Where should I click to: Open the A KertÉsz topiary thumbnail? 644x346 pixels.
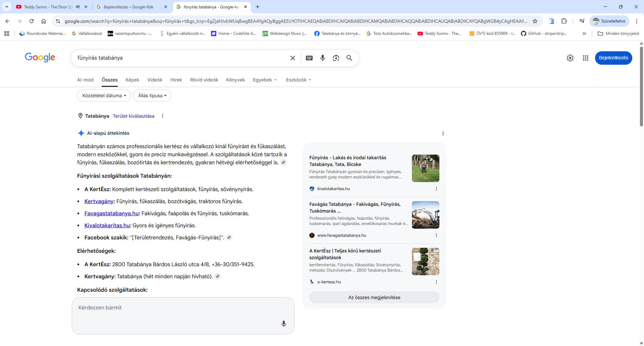click(426, 262)
